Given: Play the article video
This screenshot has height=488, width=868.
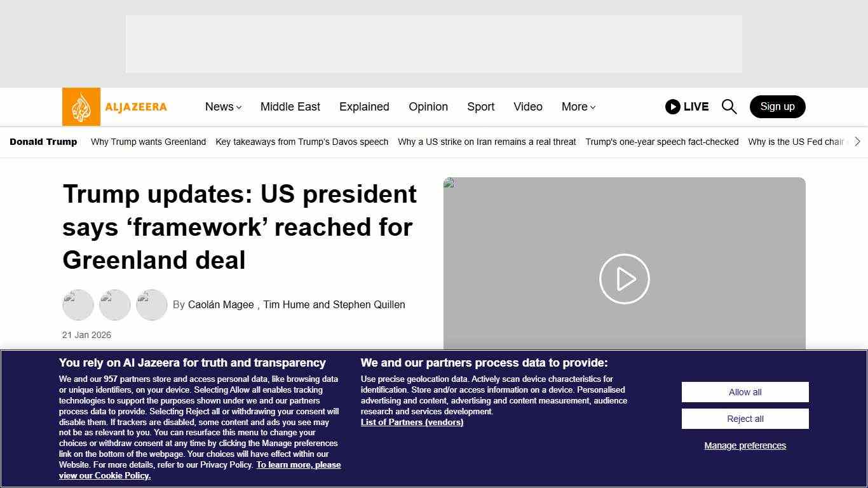Looking at the screenshot, I should pos(624,279).
